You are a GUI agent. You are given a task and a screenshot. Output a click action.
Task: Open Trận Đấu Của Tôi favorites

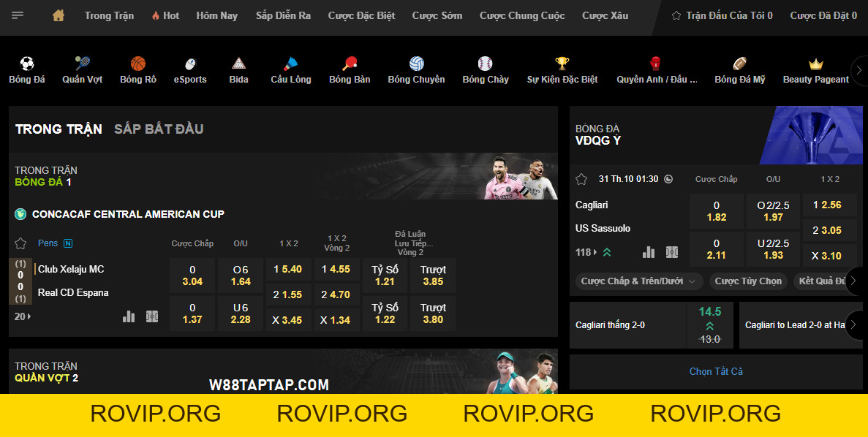pos(722,15)
